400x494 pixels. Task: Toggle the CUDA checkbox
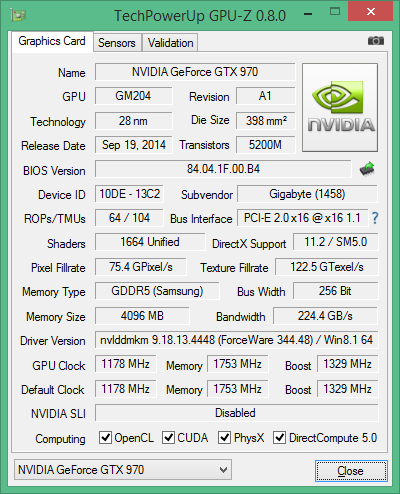168,438
